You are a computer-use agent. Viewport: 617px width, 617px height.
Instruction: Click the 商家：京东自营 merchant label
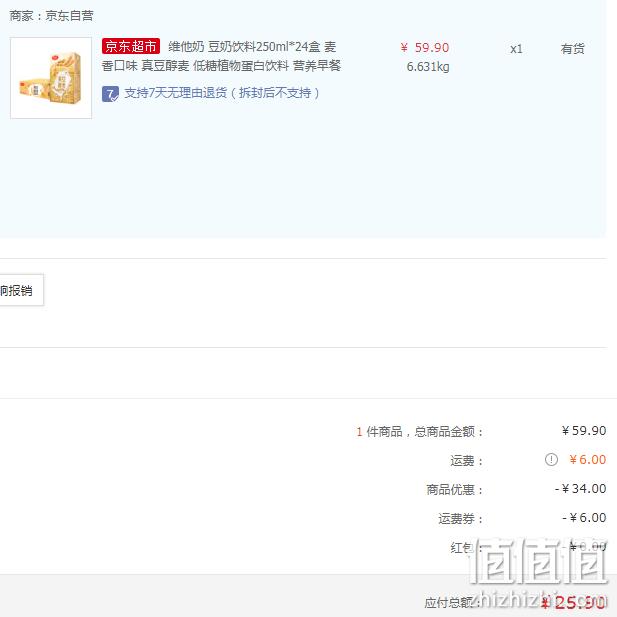(x=51, y=16)
